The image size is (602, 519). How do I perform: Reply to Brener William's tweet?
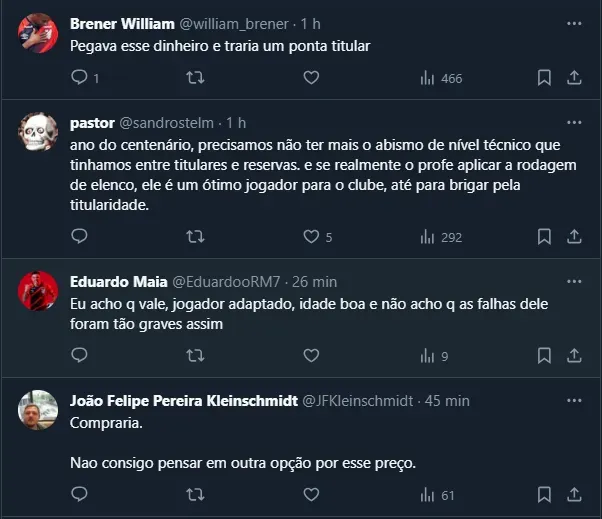pos(81,78)
